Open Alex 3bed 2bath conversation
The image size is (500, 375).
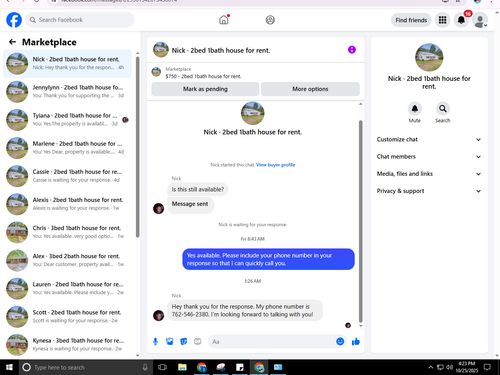coord(67,260)
